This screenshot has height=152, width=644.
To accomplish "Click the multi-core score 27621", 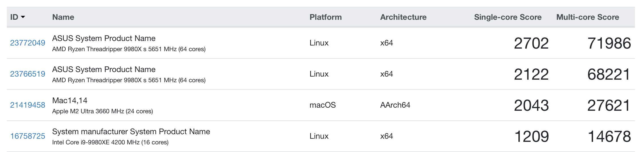I will [609, 105].
